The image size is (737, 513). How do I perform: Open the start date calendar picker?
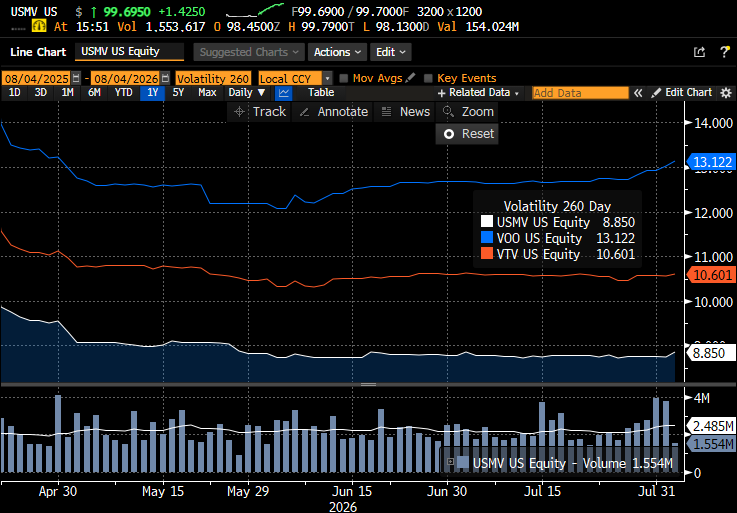click(76, 78)
